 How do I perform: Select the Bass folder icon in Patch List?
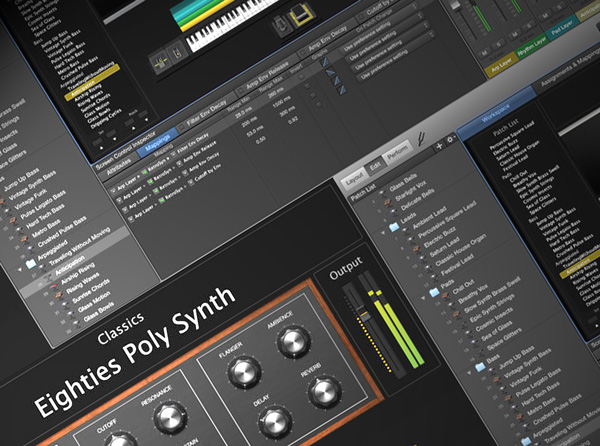(x=480, y=367)
